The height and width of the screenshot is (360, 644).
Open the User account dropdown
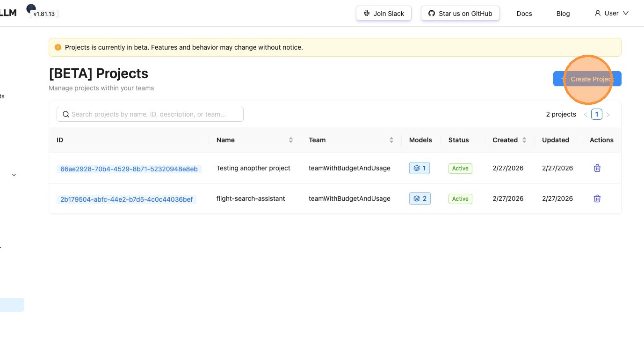(x=611, y=13)
